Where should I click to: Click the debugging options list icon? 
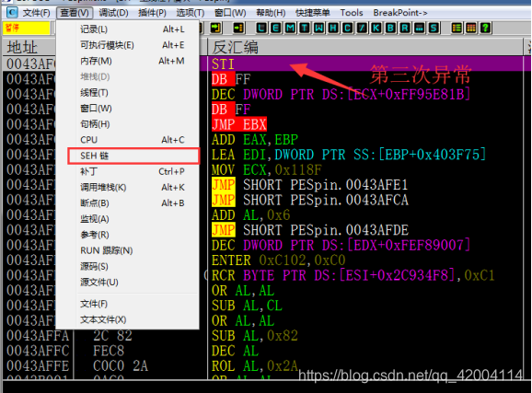[457, 28]
